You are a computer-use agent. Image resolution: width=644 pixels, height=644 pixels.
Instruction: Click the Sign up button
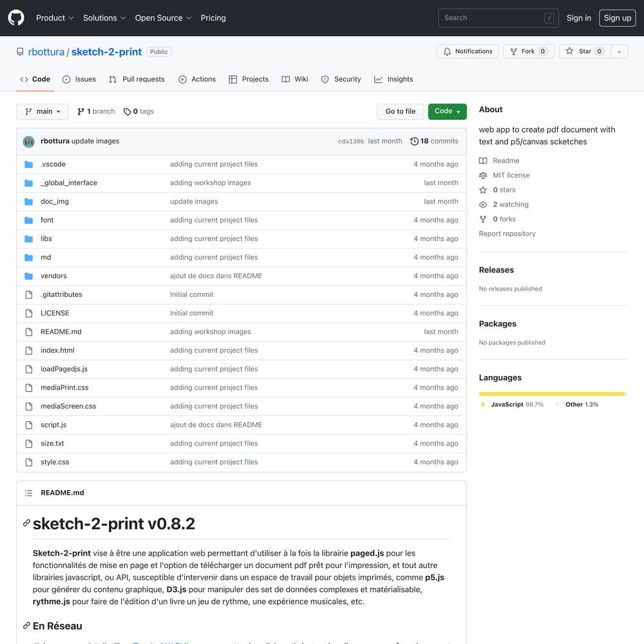click(618, 17)
